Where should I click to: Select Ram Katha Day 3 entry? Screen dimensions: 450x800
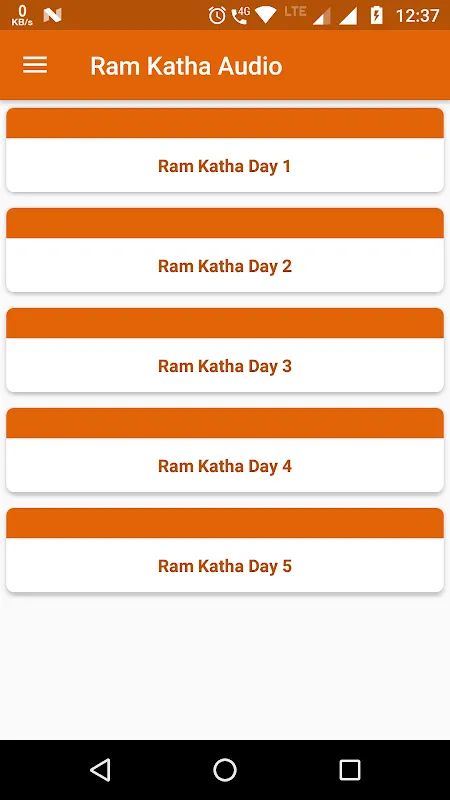point(224,366)
